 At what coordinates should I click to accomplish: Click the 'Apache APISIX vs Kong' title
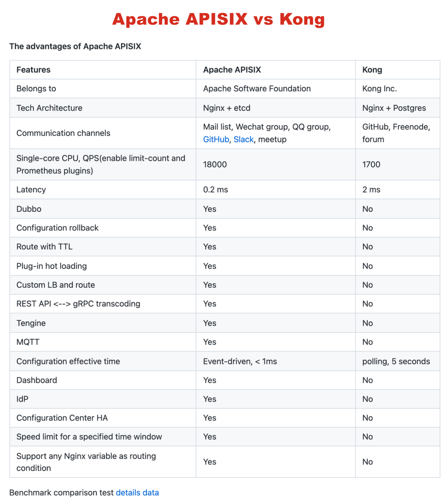click(x=219, y=19)
